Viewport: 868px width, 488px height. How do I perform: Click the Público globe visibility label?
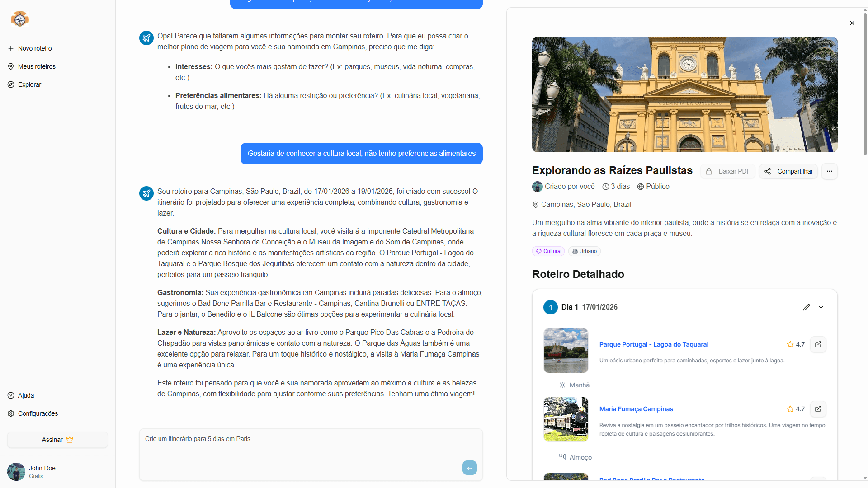pos(653,187)
